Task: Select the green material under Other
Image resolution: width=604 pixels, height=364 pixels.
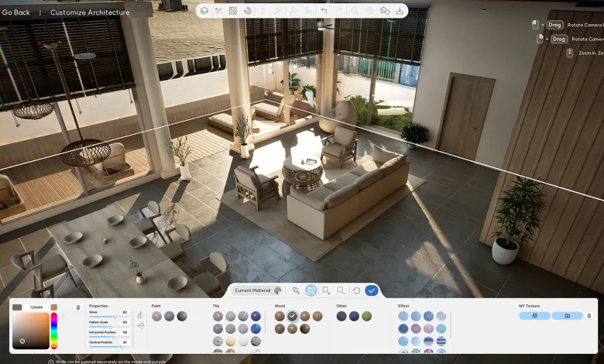Action: click(x=366, y=316)
